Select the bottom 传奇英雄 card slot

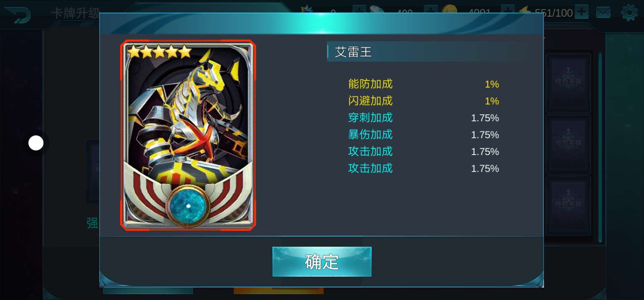tap(568, 205)
